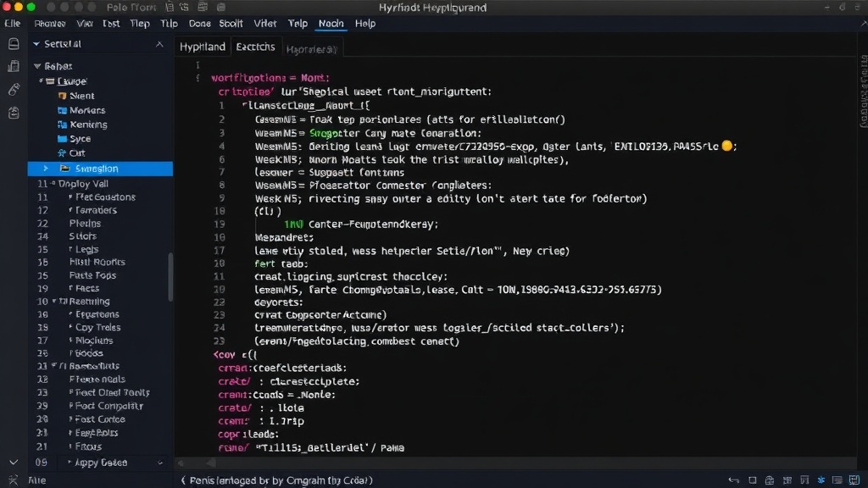Click the grid blocks icon in status bar
The width and height of the screenshot is (868, 488).
[x=787, y=480]
